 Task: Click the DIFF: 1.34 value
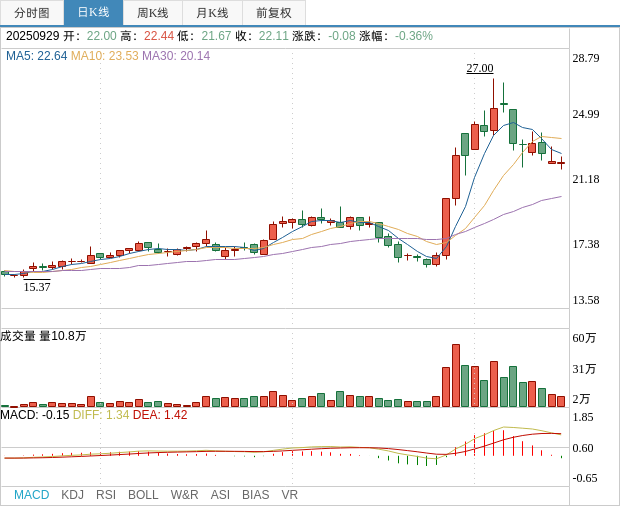pyautogui.click(x=101, y=415)
